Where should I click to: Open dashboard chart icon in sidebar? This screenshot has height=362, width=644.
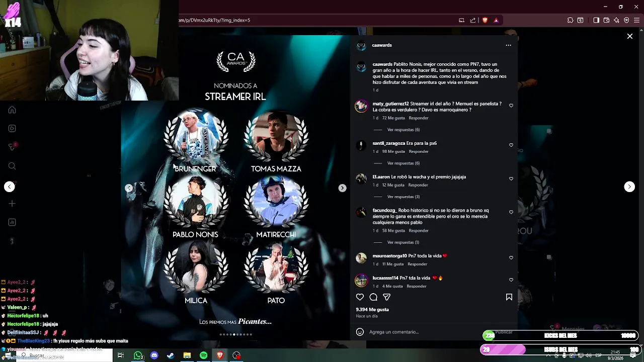12,222
